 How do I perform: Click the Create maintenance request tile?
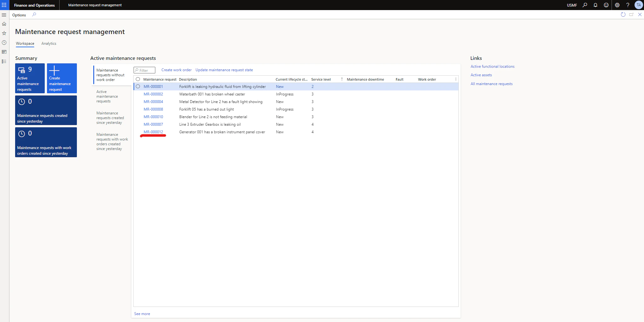[x=62, y=78]
